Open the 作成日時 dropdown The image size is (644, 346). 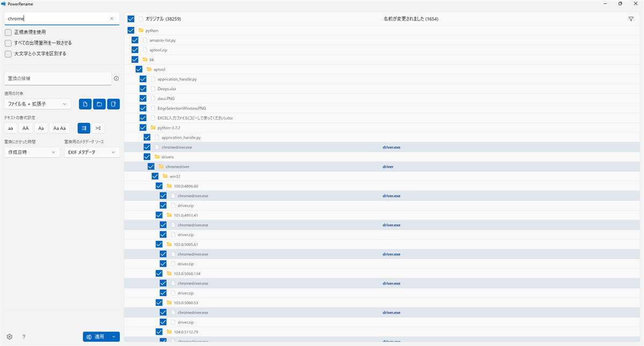pyautogui.click(x=32, y=152)
